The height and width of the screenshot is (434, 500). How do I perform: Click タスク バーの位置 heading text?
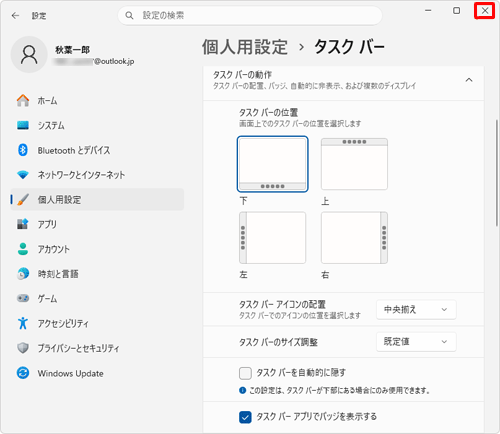pyautogui.click(x=268, y=112)
